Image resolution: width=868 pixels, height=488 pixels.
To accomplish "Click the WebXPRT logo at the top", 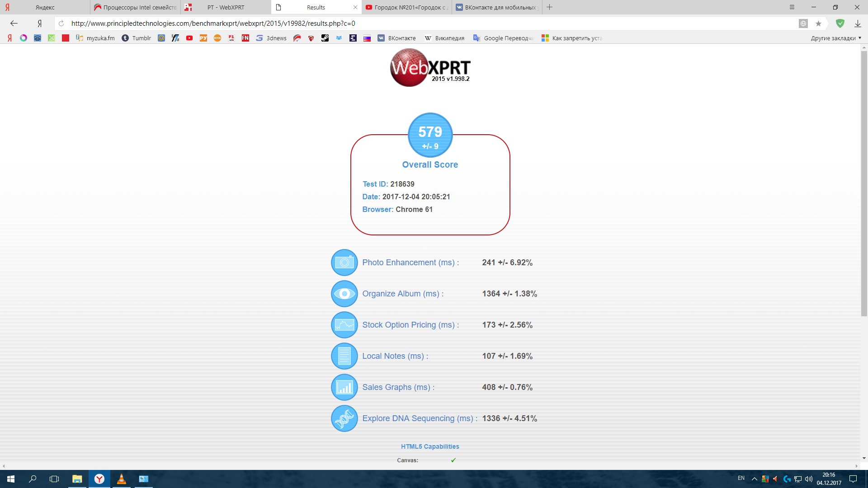I will pyautogui.click(x=430, y=68).
